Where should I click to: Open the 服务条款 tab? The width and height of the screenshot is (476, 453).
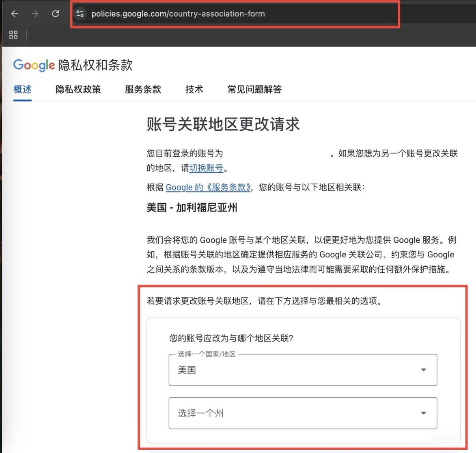pos(143,89)
